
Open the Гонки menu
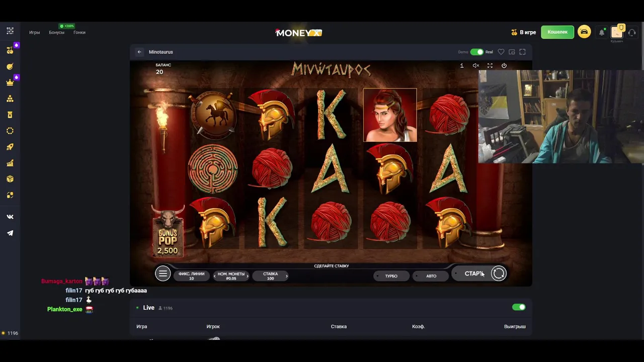tap(79, 32)
